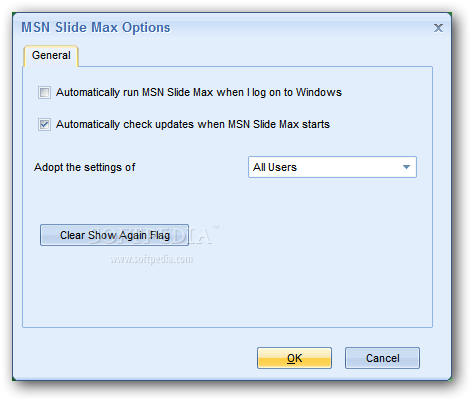472x401 pixels.
Task: Click the www.softpedia.com watermark text
Action: (x=152, y=259)
